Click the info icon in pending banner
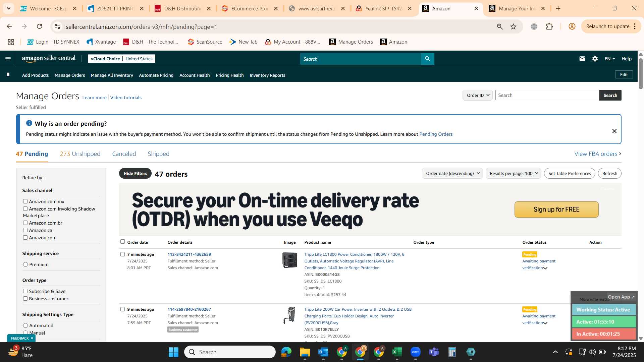This screenshot has width=644, height=362. tap(29, 123)
